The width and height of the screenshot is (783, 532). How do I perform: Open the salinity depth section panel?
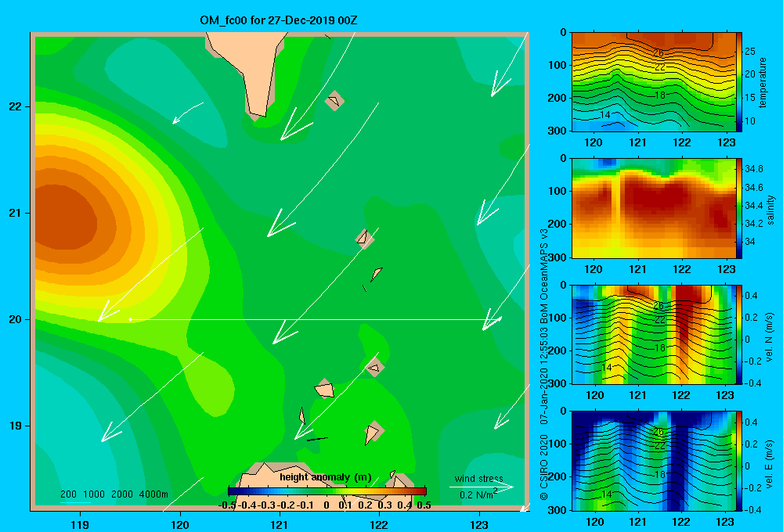654,208
